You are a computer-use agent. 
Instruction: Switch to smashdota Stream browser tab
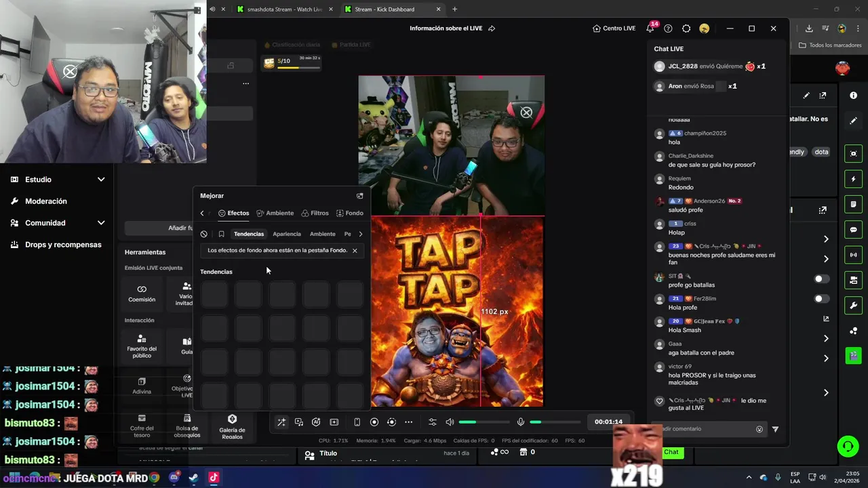[x=285, y=9]
